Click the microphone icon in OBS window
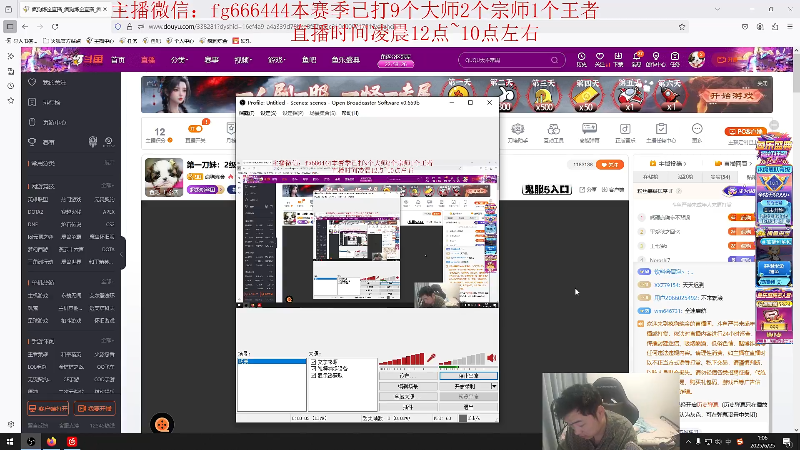 [x=431, y=359]
